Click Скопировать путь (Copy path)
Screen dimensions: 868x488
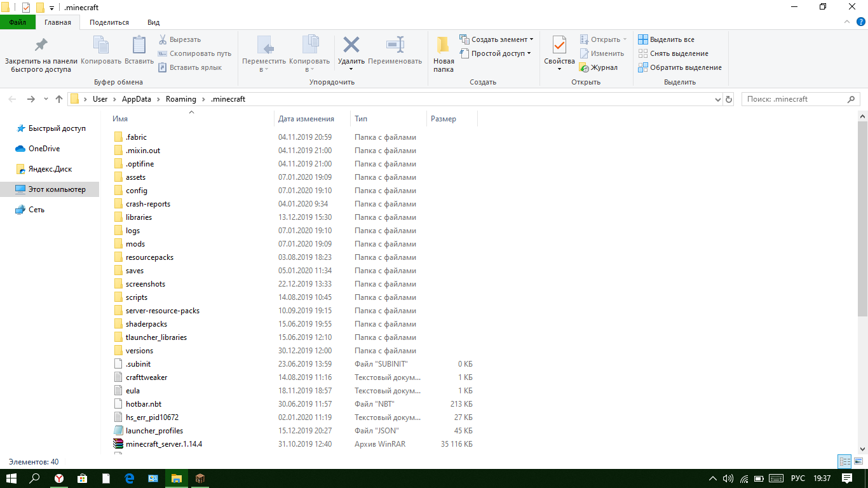click(x=194, y=53)
